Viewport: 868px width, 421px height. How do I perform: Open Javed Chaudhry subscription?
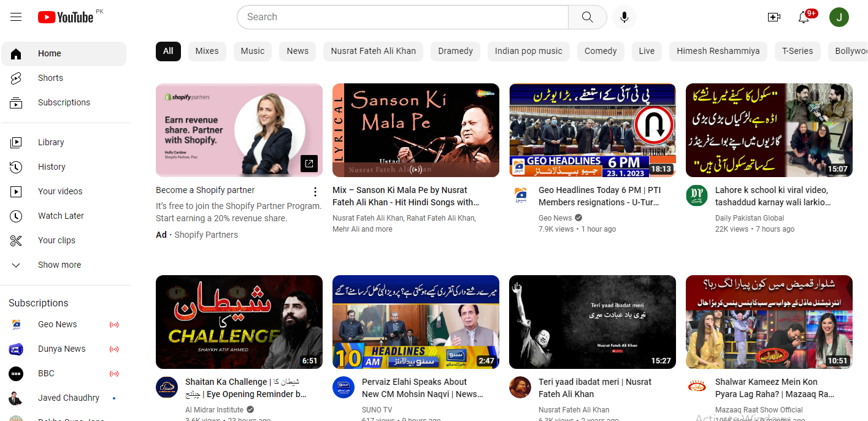click(64, 398)
